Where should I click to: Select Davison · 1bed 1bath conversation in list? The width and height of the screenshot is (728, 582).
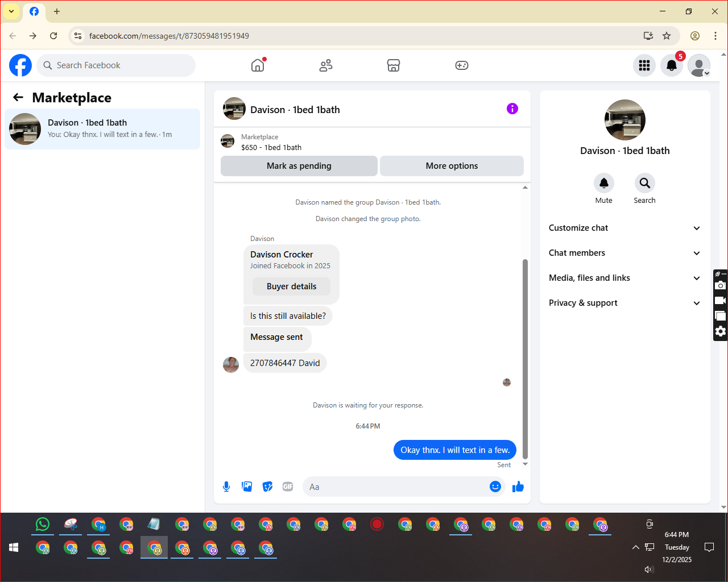[102, 129]
